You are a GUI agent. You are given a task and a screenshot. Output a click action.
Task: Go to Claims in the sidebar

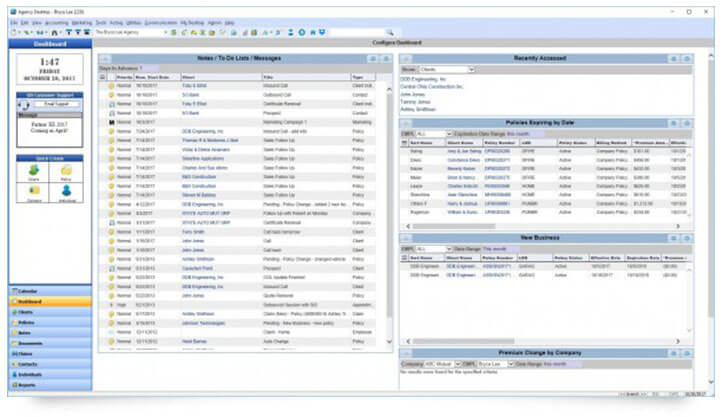[x=50, y=354]
